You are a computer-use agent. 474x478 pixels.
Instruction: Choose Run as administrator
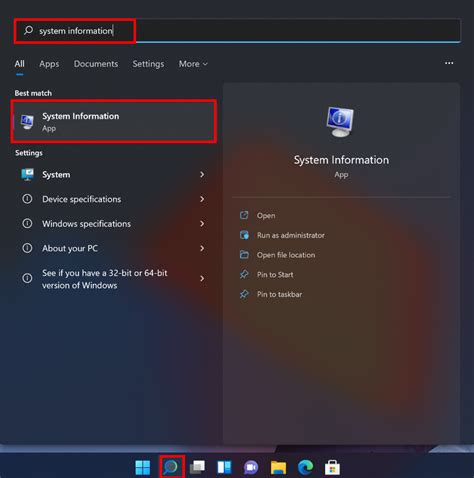[x=291, y=235]
